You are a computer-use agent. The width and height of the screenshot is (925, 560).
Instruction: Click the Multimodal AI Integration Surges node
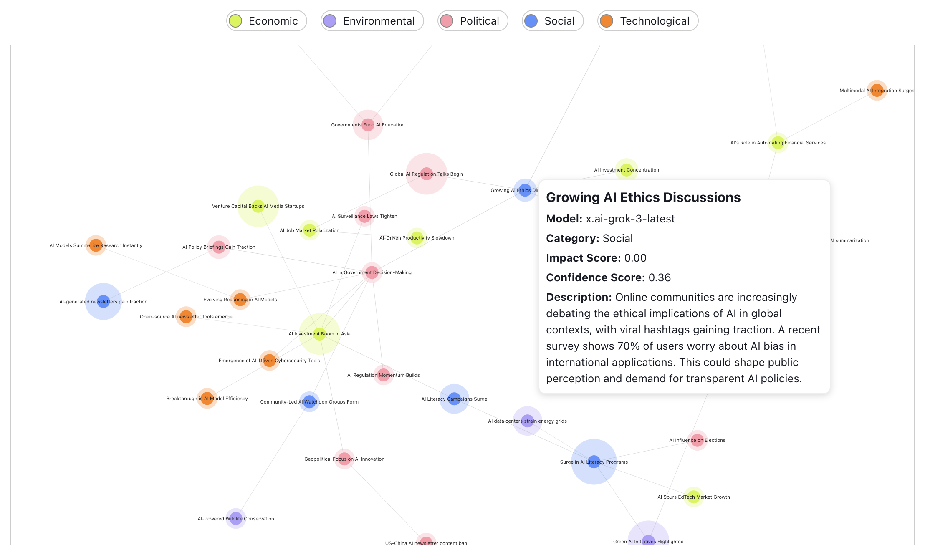click(x=877, y=91)
